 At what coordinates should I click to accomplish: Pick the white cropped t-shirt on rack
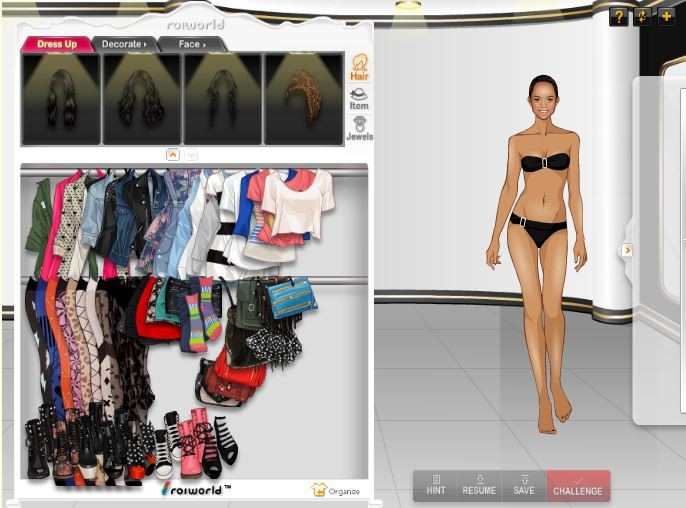pos(297,203)
